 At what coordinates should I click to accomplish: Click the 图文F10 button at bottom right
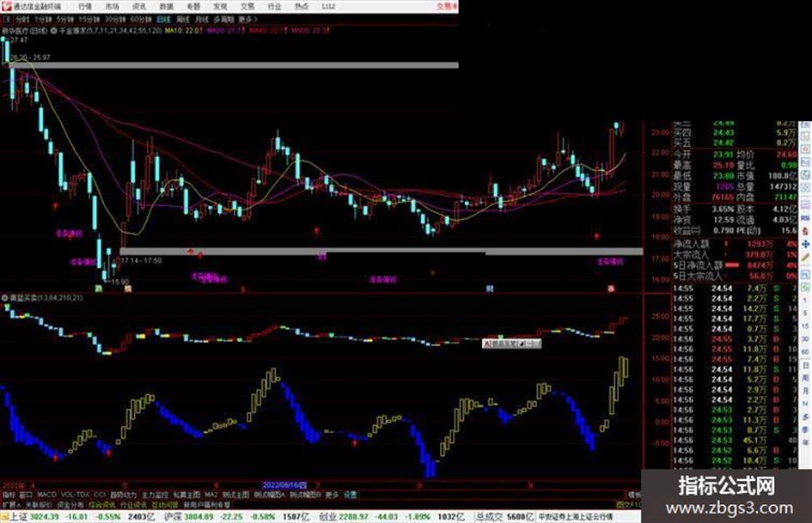(629, 504)
